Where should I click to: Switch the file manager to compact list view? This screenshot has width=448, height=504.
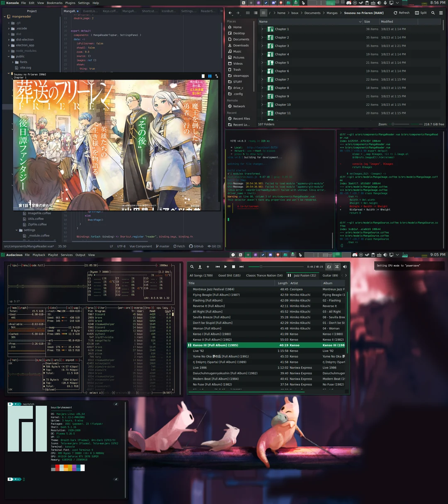click(255, 13)
